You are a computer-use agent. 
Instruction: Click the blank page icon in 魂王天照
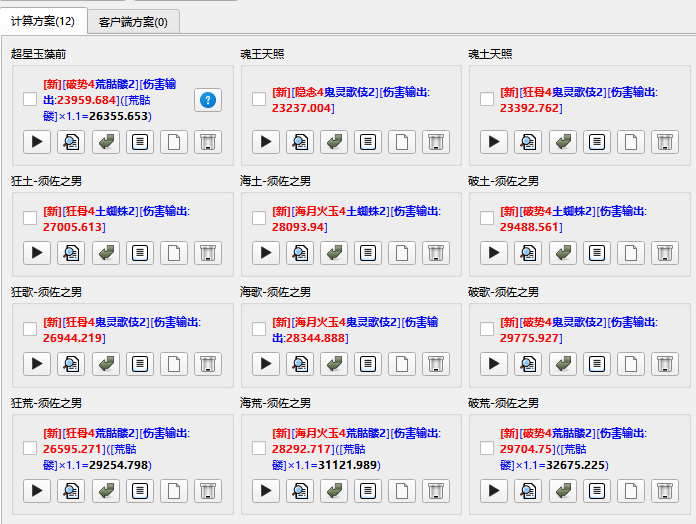pos(402,142)
